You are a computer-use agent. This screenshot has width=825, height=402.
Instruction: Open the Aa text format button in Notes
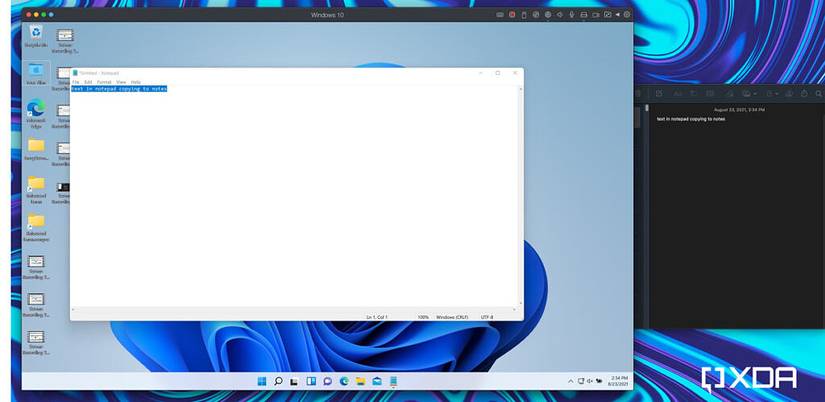(677, 94)
